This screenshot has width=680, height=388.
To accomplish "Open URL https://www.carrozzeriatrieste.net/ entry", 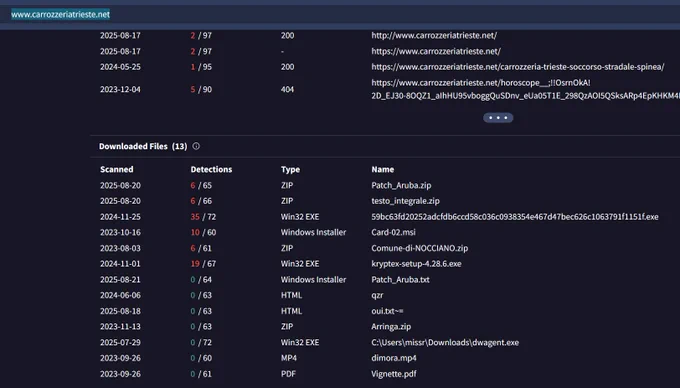I will coord(435,51).
